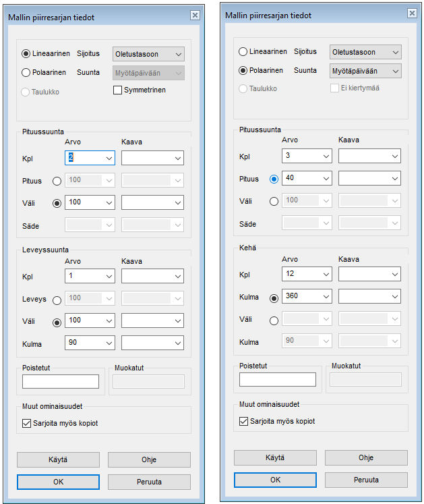
Task: Confirm with OK in the right dialog
Action: (x=275, y=480)
